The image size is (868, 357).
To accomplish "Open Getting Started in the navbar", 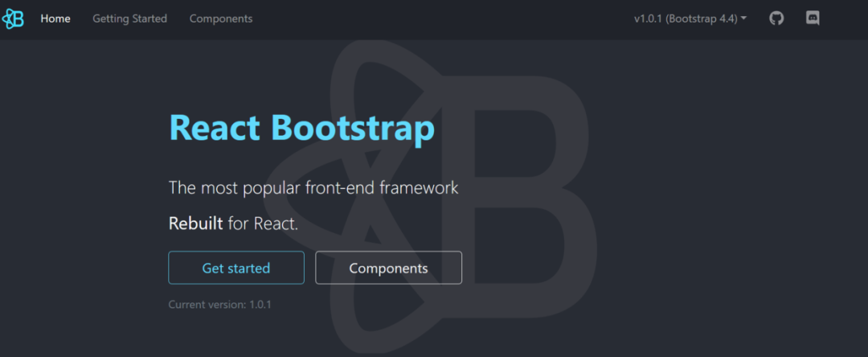I will pyautogui.click(x=129, y=18).
